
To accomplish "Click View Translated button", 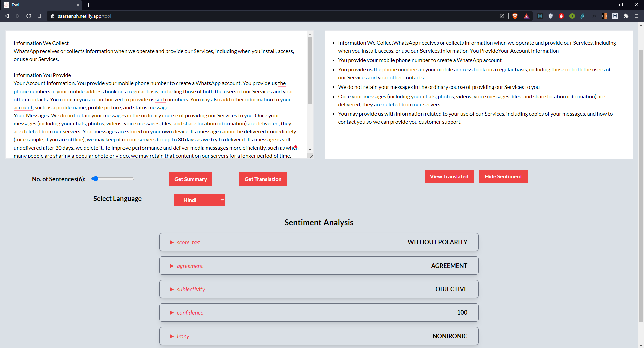I will pyautogui.click(x=449, y=176).
